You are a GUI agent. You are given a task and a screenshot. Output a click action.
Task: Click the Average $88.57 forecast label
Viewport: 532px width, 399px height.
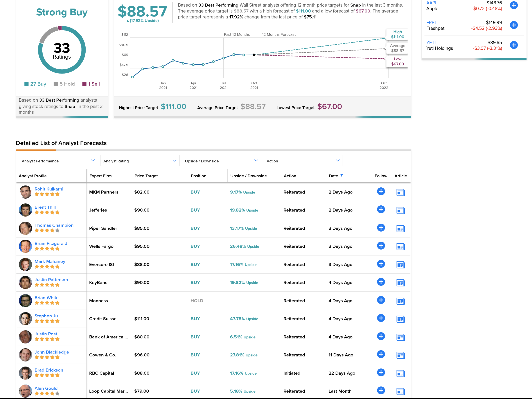pos(397,48)
